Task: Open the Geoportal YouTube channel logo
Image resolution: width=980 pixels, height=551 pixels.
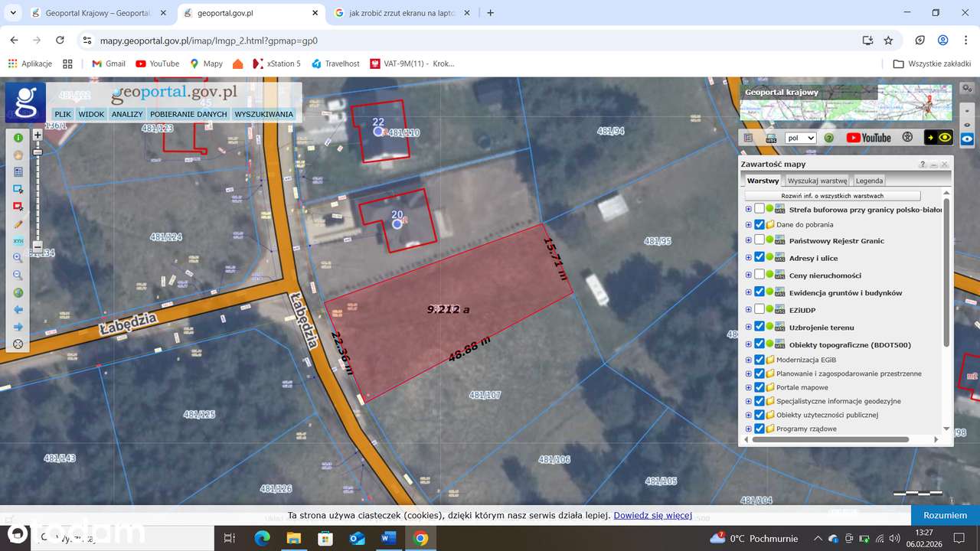Action: pos(869,138)
